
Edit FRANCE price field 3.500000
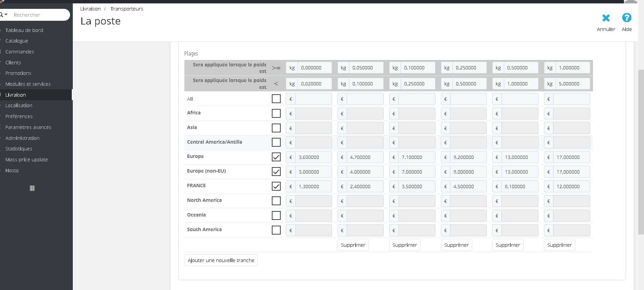pyautogui.click(x=417, y=187)
